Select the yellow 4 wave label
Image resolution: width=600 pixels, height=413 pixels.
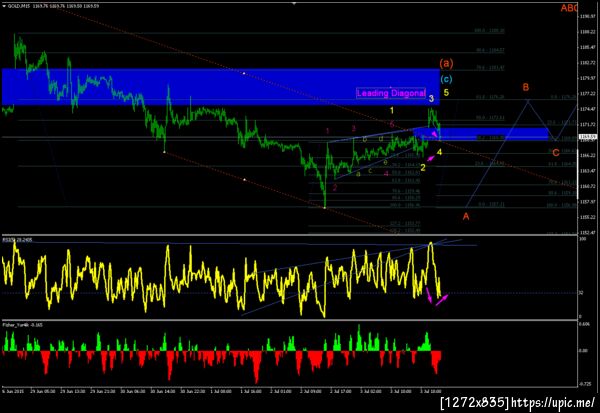click(439, 152)
